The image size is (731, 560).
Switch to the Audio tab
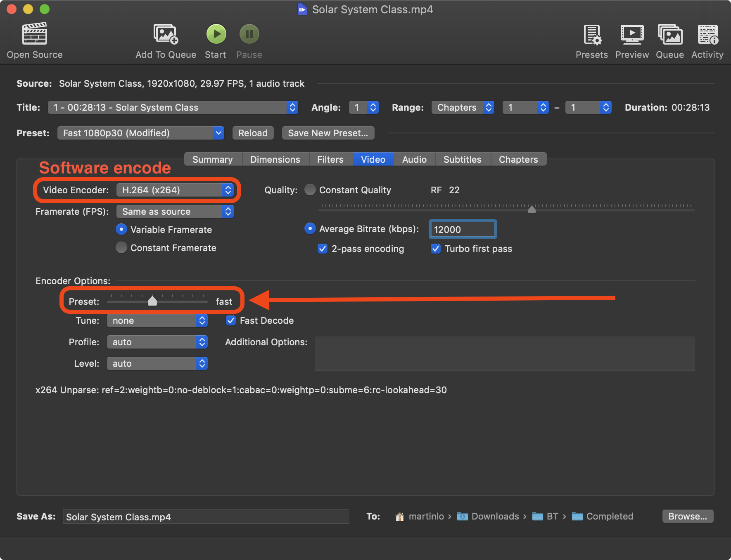tap(414, 159)
